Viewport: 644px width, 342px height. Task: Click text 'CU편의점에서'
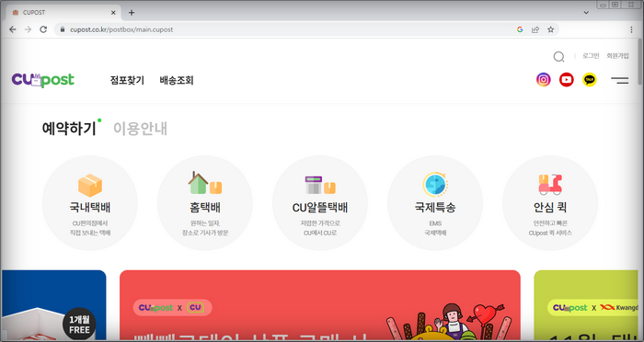[90, 223]
